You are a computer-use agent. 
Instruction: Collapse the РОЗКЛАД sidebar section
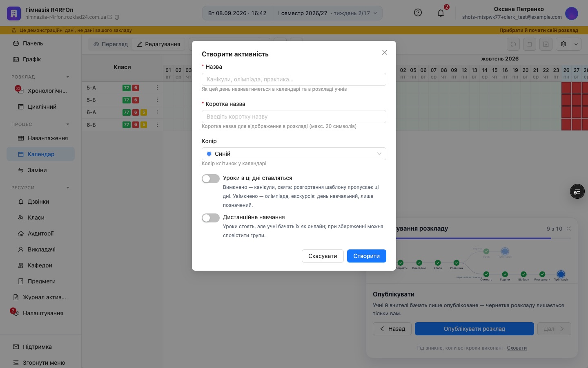(x=68, y=77)
